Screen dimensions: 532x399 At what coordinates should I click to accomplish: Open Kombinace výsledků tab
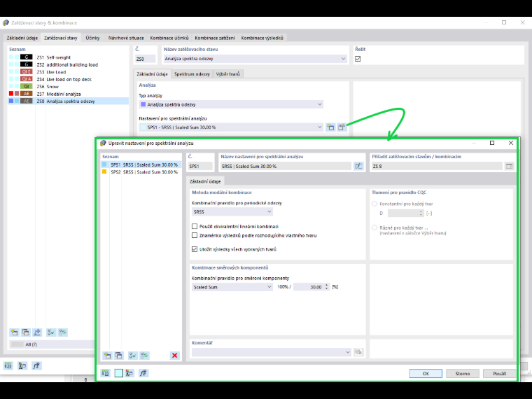(x=262, y=38)
